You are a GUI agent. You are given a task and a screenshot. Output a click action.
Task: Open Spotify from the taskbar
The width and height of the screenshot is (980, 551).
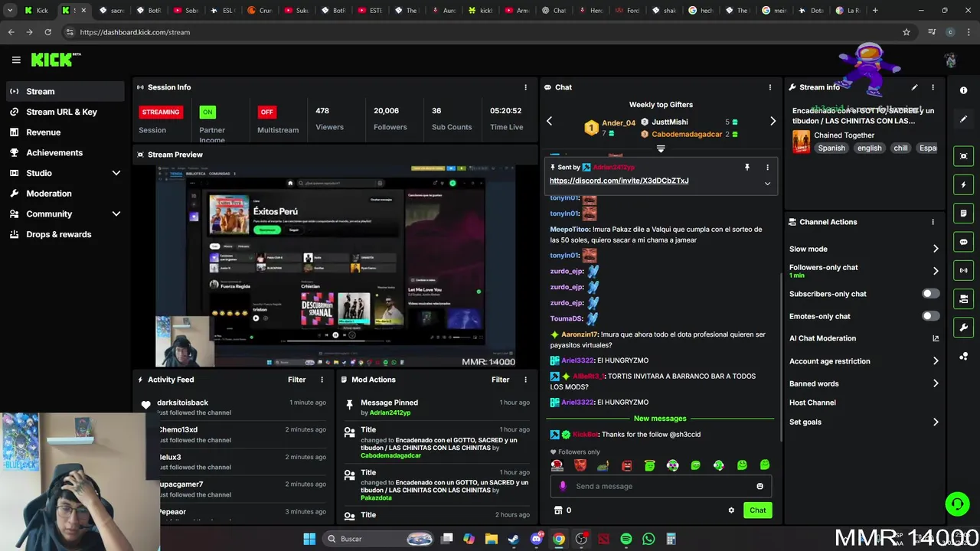tap(626, 539)
